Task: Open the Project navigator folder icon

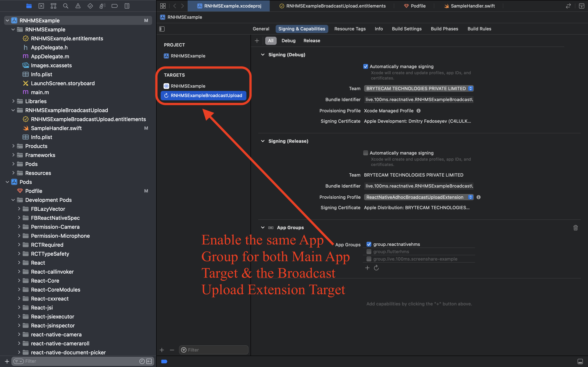Action: (x=29, y=6)
